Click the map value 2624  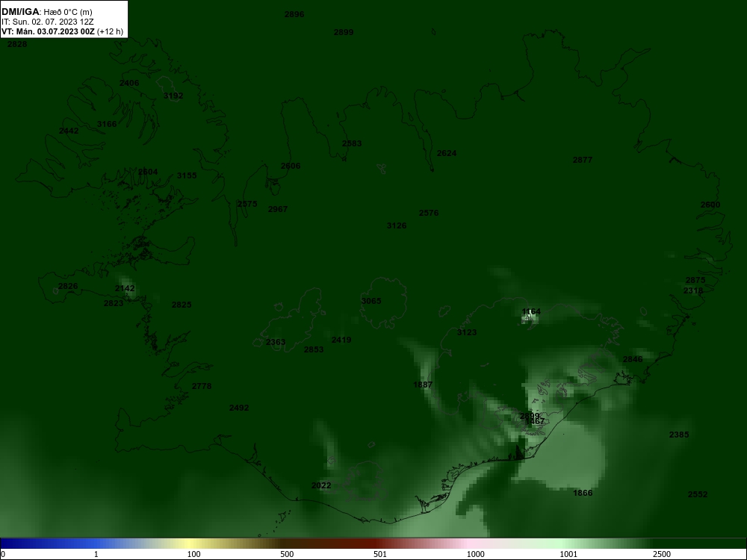[x=447, y=153]
